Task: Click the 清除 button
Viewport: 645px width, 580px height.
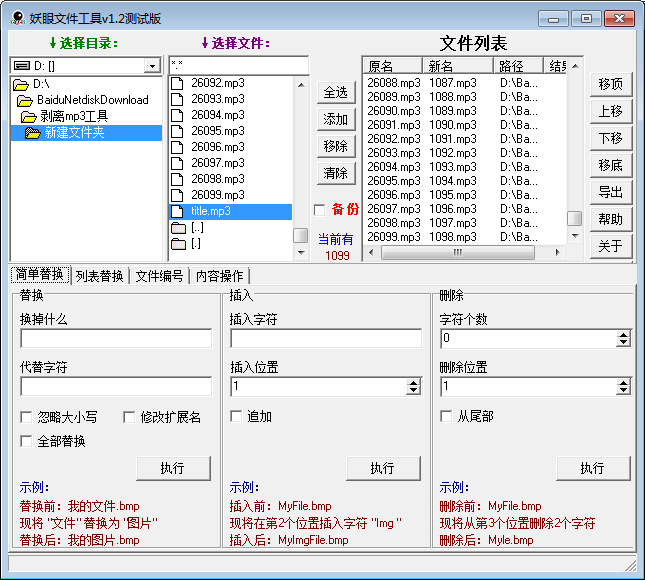Action: pos(336,173)
